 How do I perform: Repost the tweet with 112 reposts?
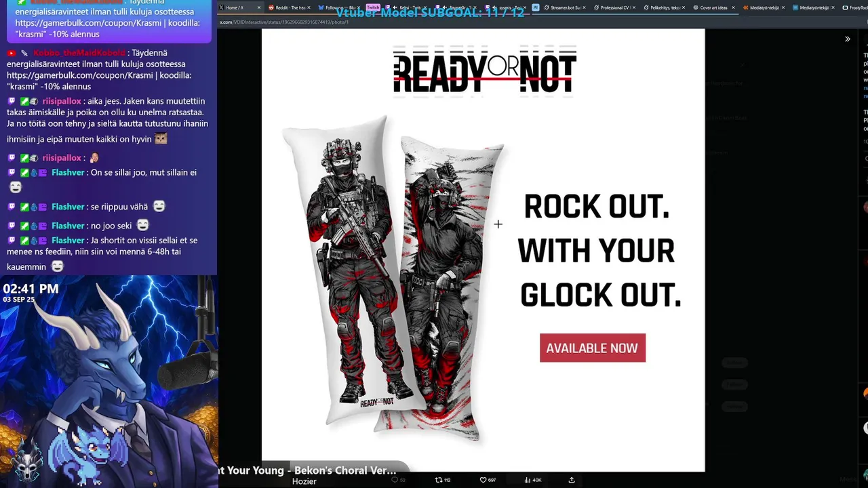[442, 480]
